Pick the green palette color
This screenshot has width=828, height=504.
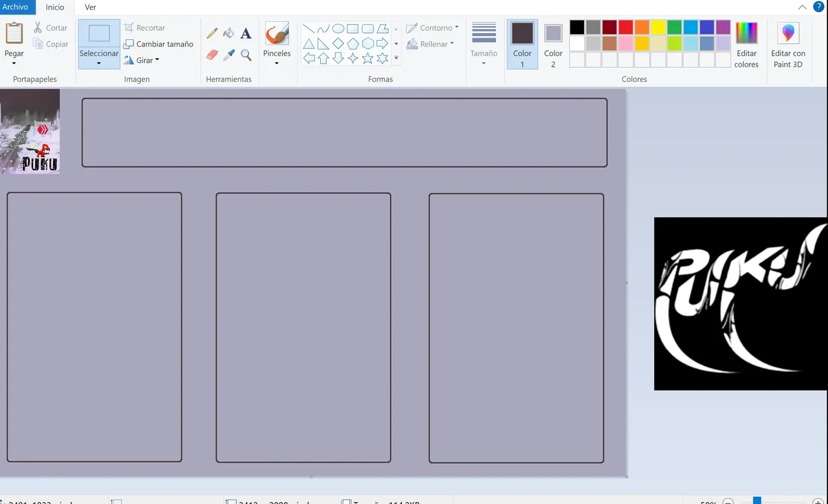(674, 27)
